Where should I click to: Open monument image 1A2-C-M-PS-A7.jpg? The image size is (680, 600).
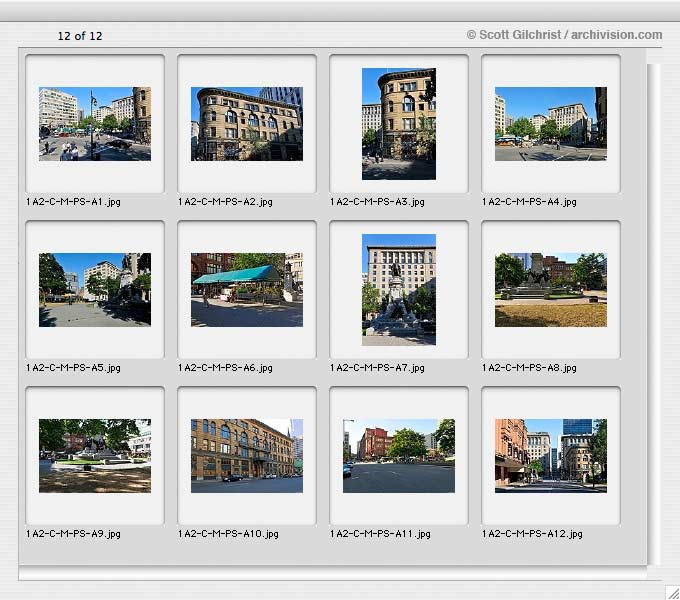click(x=399, y=290)
